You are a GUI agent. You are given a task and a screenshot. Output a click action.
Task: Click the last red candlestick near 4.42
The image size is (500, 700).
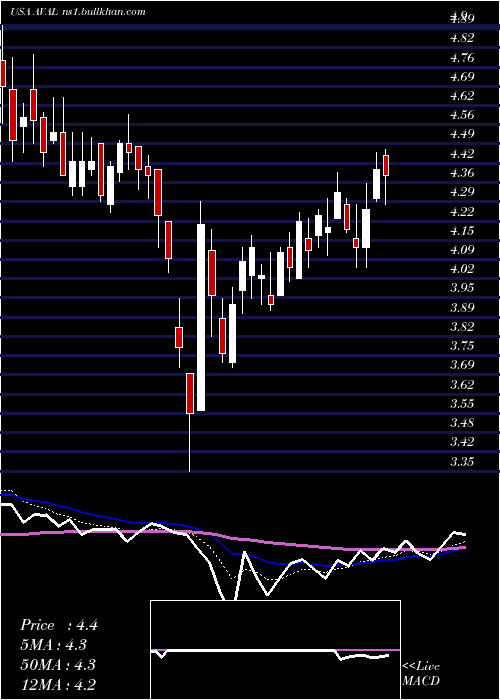coord(386,165)
